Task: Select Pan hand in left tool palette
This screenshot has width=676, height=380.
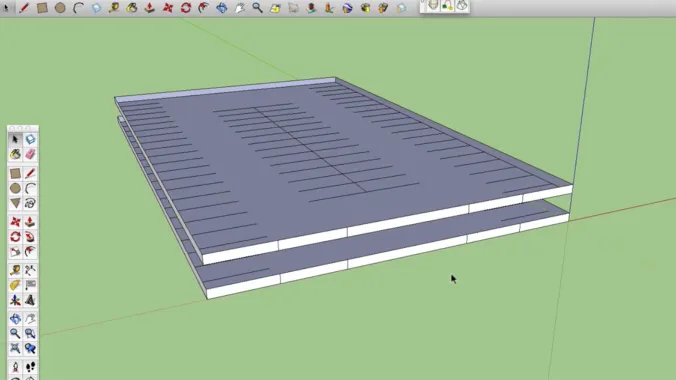Action: click(x=30, y=319)
